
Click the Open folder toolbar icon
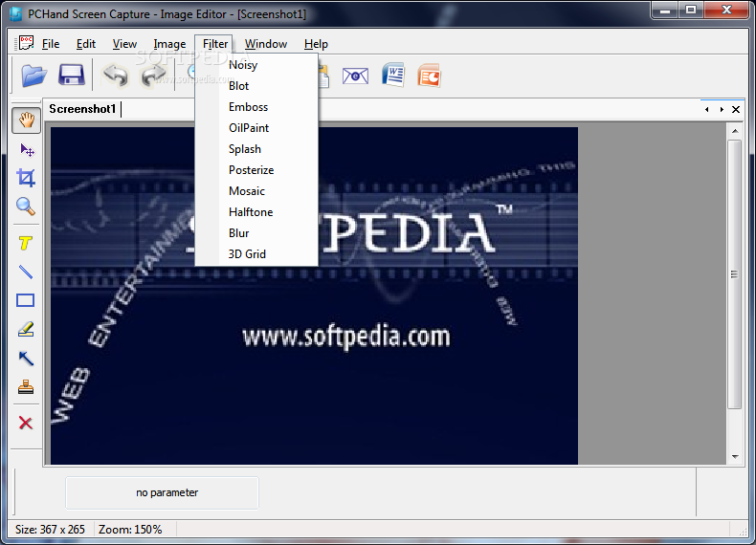34,76
